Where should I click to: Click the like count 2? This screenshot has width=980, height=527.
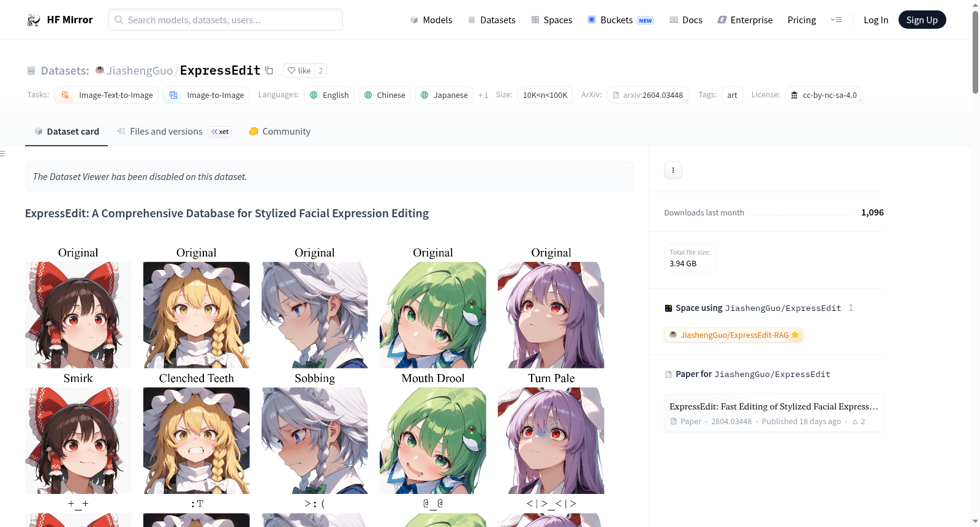[320, 70]
